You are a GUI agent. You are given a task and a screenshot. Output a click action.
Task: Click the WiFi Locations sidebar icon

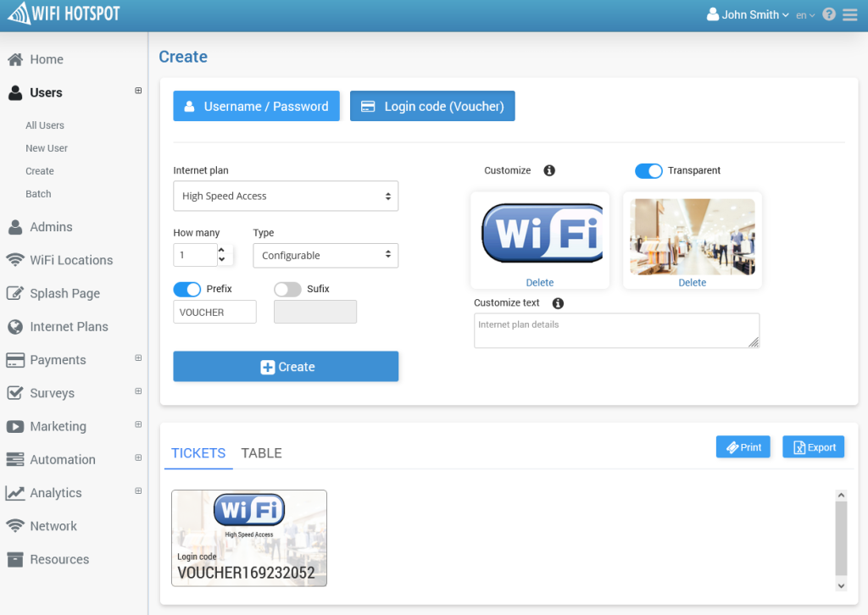point(15,260)
